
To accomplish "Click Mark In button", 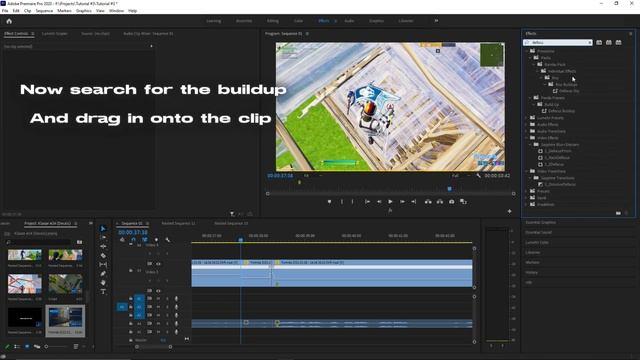I will (x=342, y=202).
